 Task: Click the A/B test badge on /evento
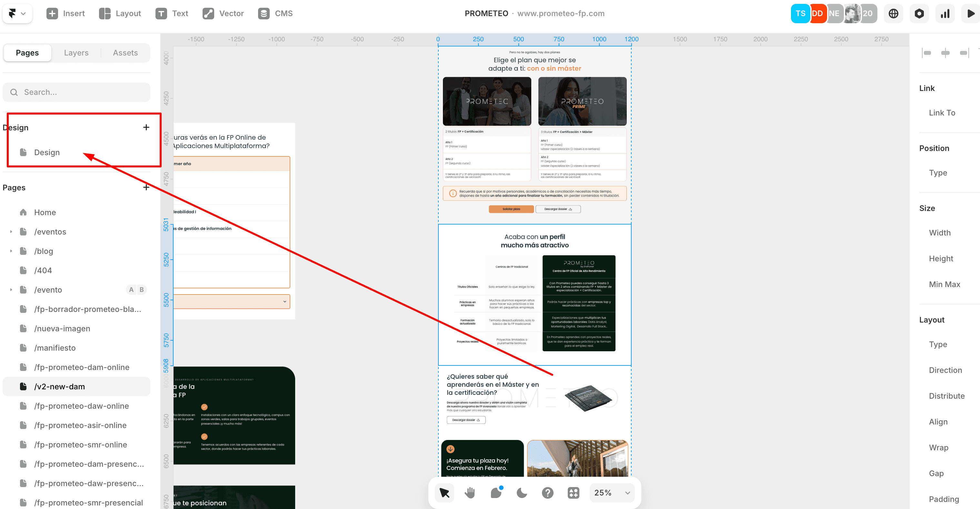coord(136,290)
